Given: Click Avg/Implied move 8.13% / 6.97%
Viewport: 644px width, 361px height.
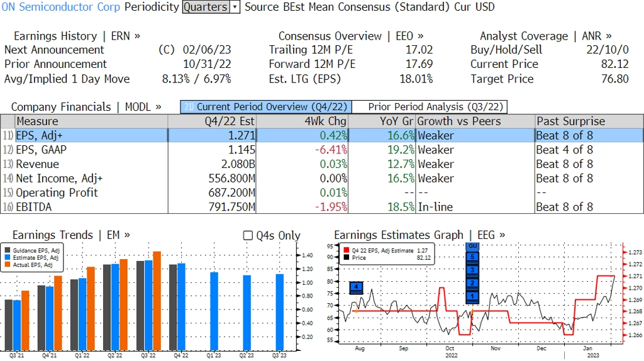Looking at the screenshot, I should click(x=196, y=79).
